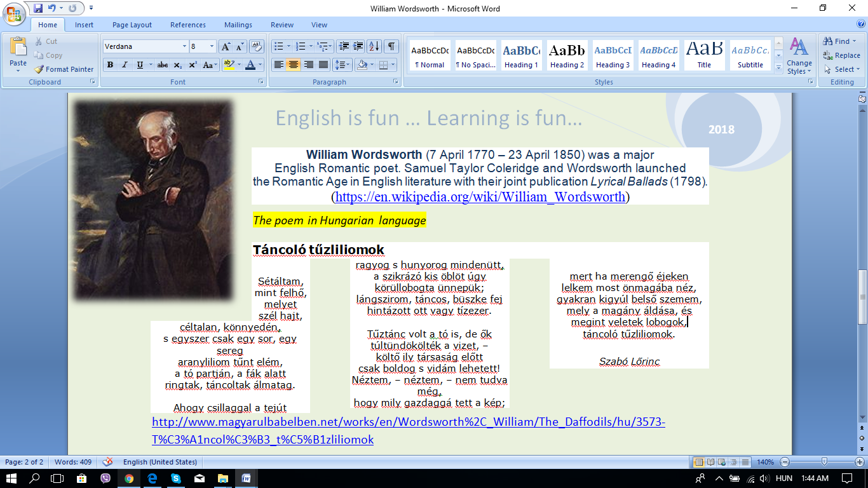Toggle bold formatting
Image resolution: width=868 pixels, height=488 pixels.
(110, 65)
